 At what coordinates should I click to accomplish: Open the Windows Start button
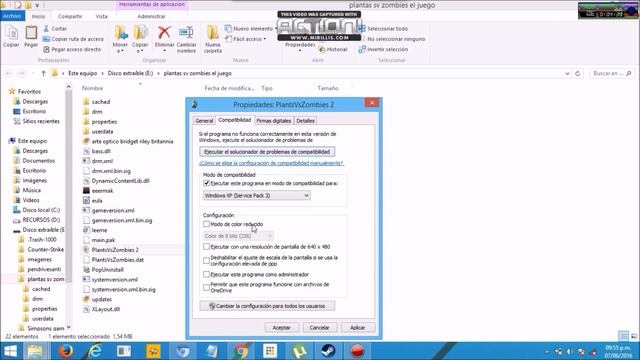[x=10, y=351]
